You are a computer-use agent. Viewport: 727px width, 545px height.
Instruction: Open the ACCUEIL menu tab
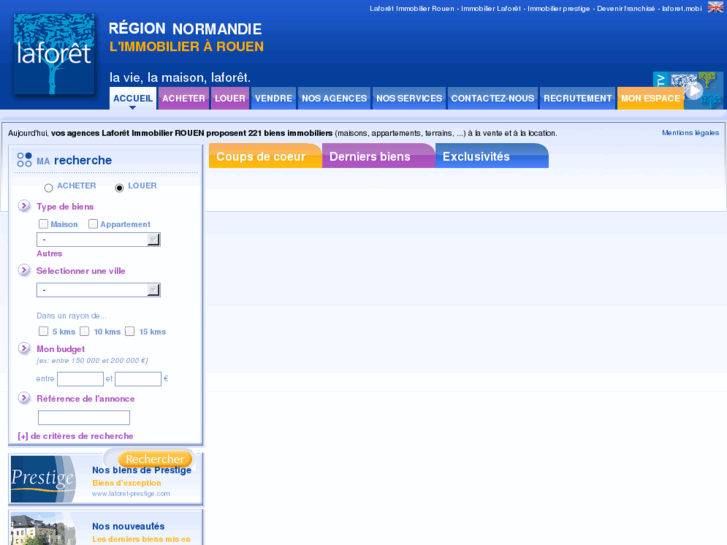(x=133, y=98)
